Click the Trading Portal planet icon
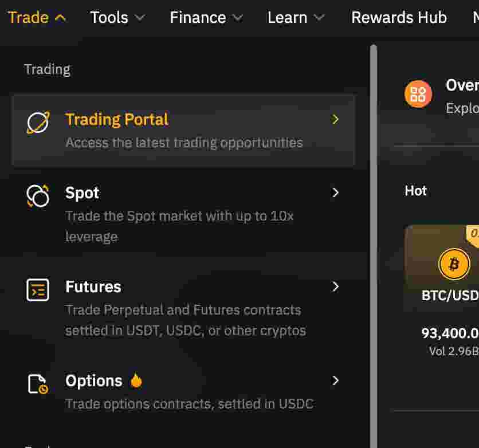This screenshot has height=448, width=479. point(38,122)
